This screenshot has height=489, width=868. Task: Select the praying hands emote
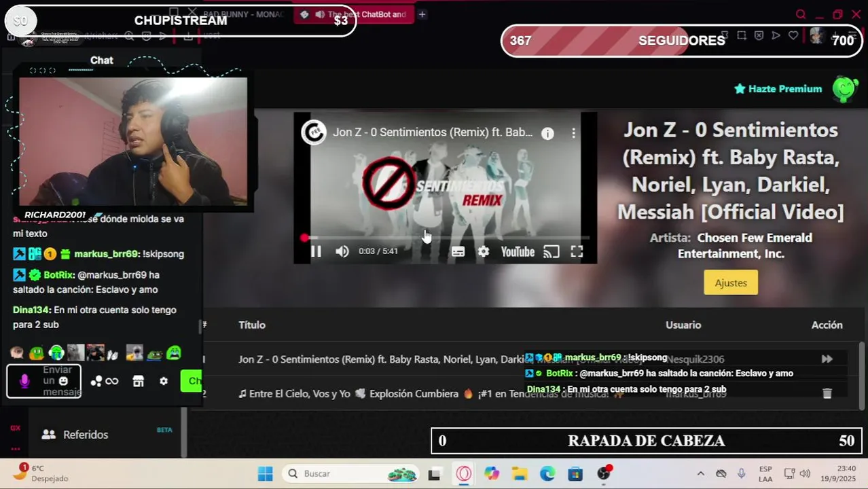(x=113, y=353)
